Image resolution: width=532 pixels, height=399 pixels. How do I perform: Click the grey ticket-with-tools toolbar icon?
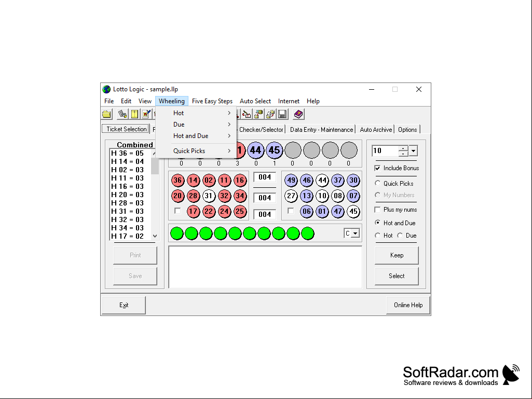click(x=122, y=114)
